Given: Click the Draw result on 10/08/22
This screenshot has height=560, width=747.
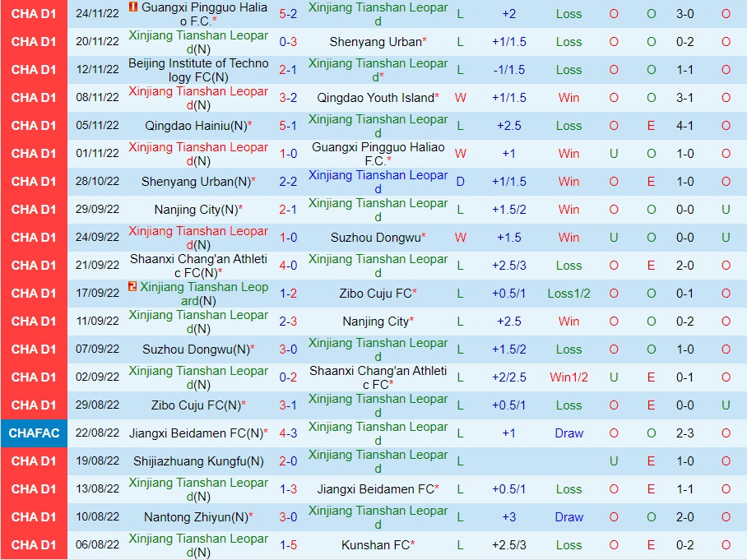Looking at the screenshot, I should coord(568,517).
